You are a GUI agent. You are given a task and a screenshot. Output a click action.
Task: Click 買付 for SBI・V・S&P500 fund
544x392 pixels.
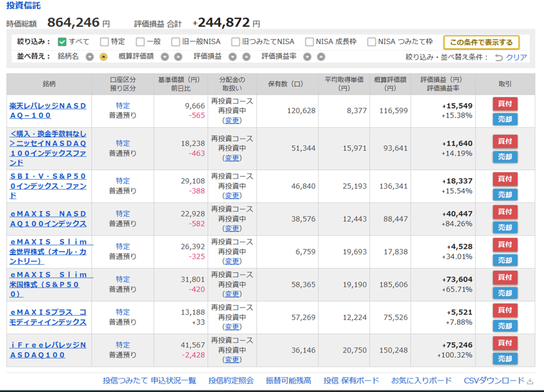pos(505,179)
